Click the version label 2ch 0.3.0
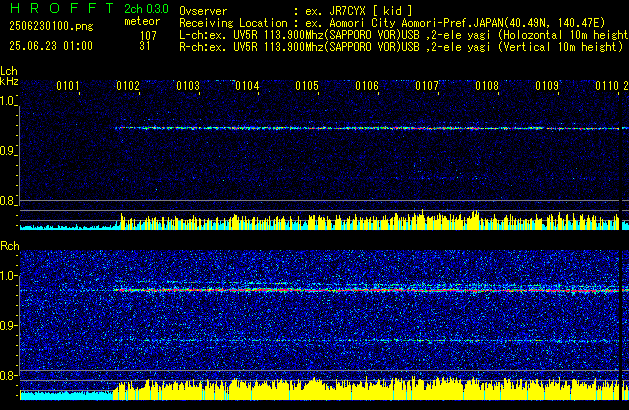Image resolution: width=629 pixels, height=410 pixels. point(146,9)
